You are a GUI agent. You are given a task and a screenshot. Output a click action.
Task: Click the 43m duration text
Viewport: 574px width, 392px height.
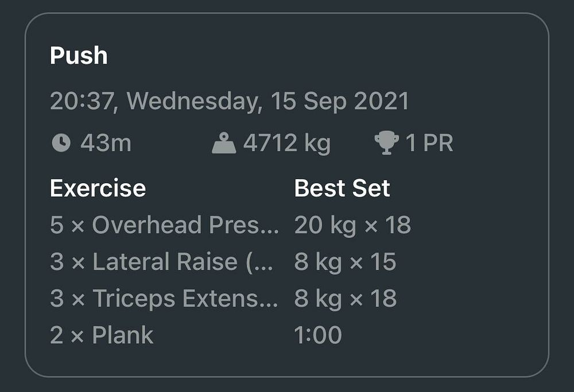[x=106, y=143]
